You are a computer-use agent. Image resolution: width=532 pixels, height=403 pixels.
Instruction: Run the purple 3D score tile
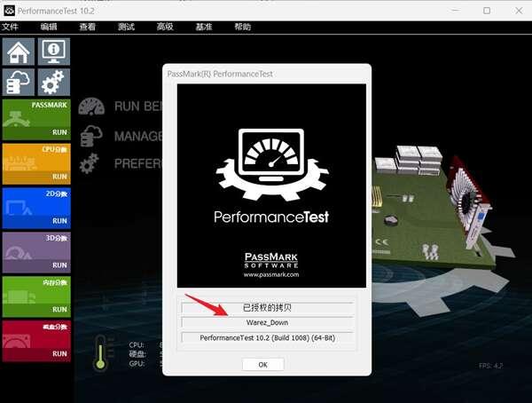pyautogui.click(x=36, y=252)
